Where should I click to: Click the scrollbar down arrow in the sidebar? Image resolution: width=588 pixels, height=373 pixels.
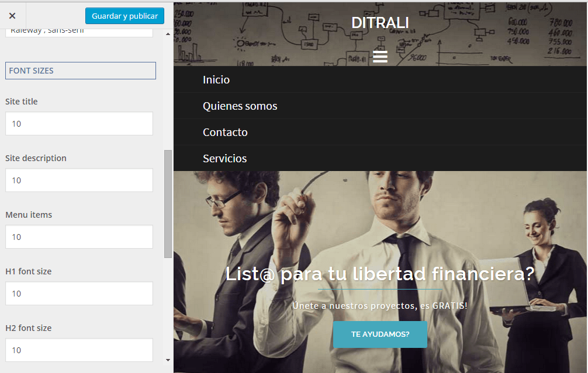[168, 360]
